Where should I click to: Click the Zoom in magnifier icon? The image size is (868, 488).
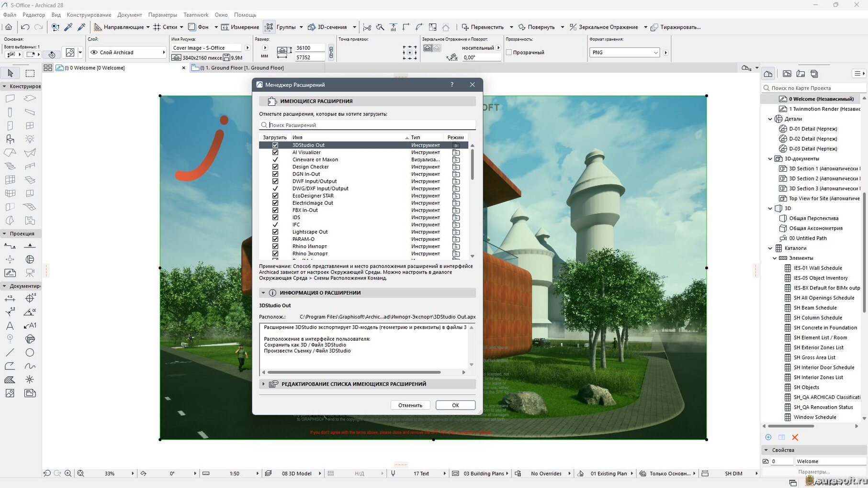pyautogui.click(x=68, y=473)
